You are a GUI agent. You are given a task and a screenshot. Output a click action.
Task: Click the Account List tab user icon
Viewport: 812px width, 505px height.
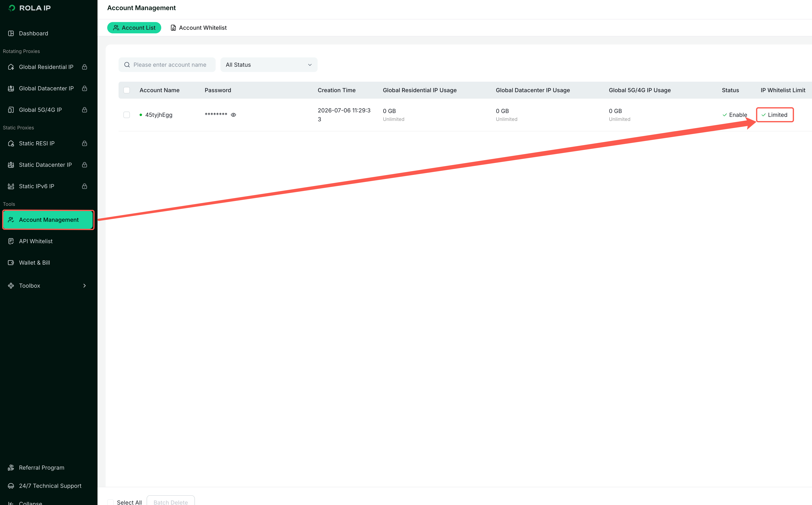click(116, 28)
